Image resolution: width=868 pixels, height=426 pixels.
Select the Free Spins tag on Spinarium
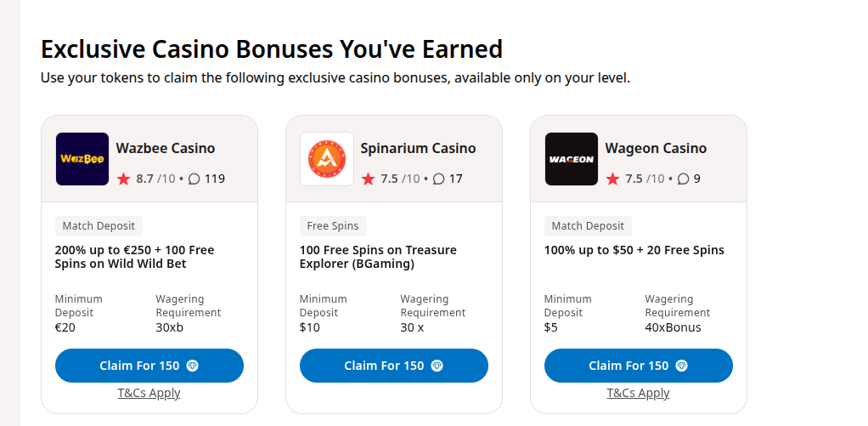point(334,226)
